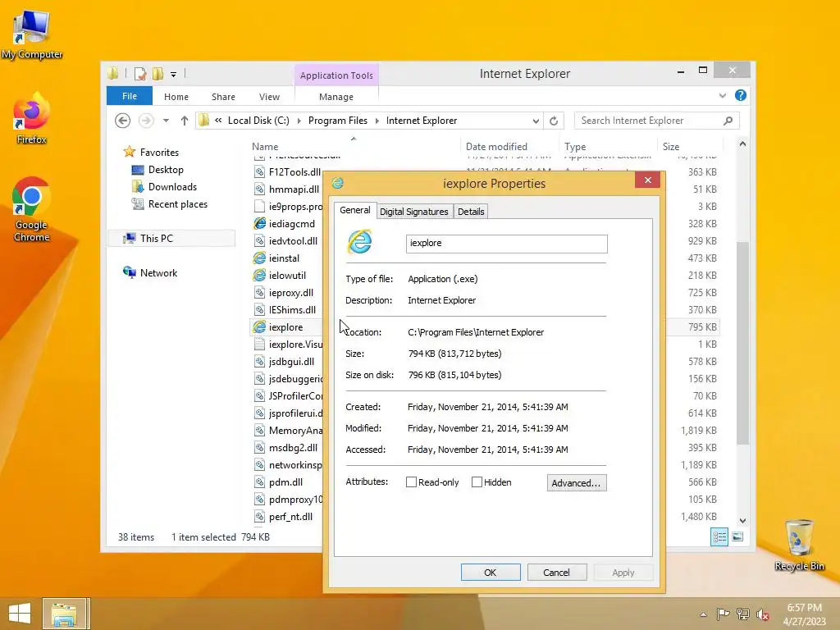The height and width of the screenshot is (630, 840).
Task: Enable the Hidden attribute checkbox
Action: point(477,482)
